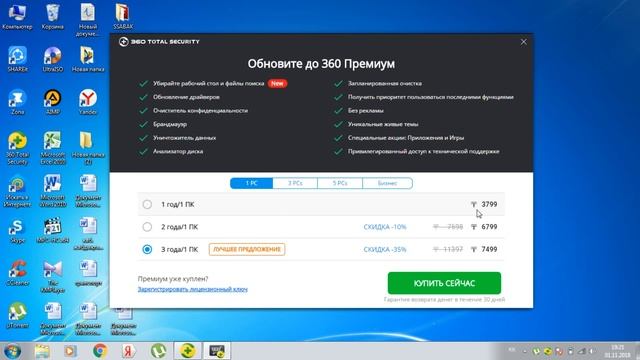Open File Explorer from the taskbar

click(42, 351)
